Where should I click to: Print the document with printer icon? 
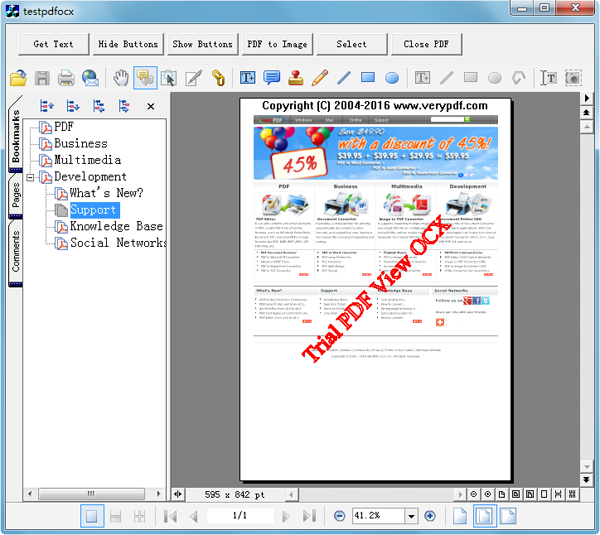[66, 78]
